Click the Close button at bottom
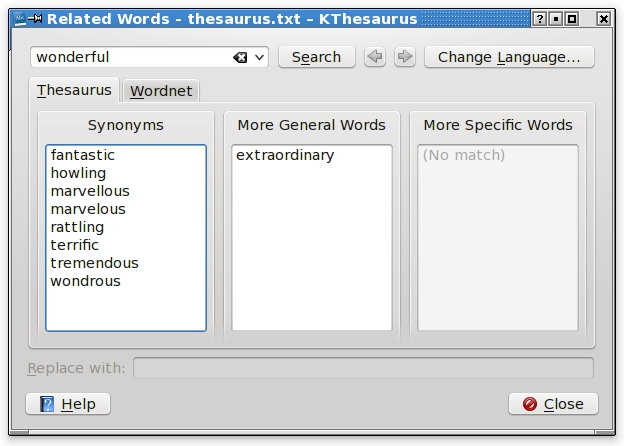 tap(553, 404)
